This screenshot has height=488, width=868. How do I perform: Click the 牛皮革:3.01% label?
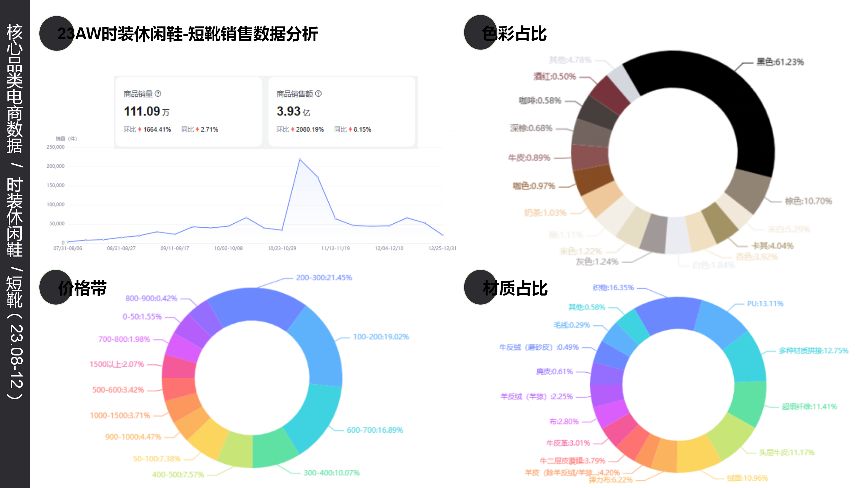(568, 443)
